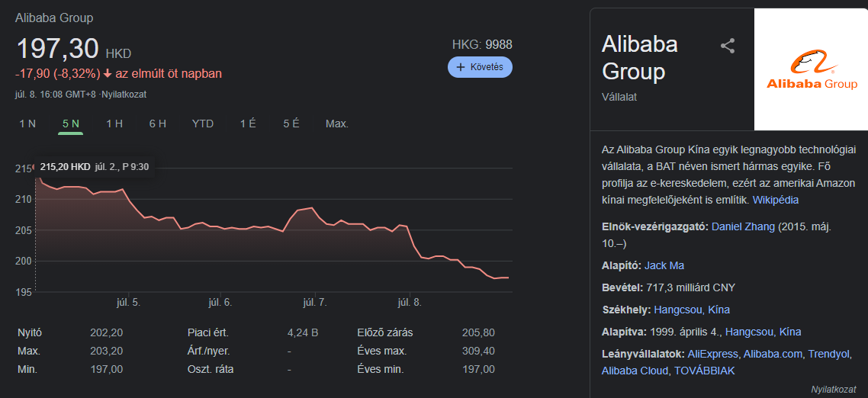This screenshot has height=398, width=868.
Task: Click the júl. 5. date axis label
Action: point(128,303)
